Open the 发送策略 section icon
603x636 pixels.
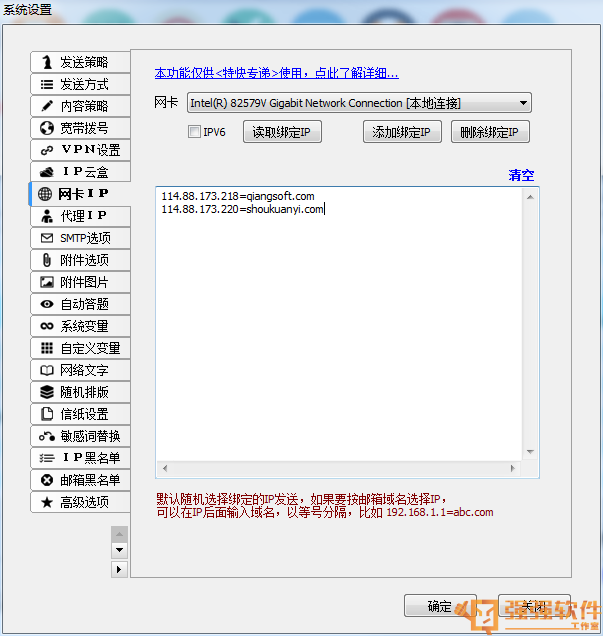pos(47,62)
